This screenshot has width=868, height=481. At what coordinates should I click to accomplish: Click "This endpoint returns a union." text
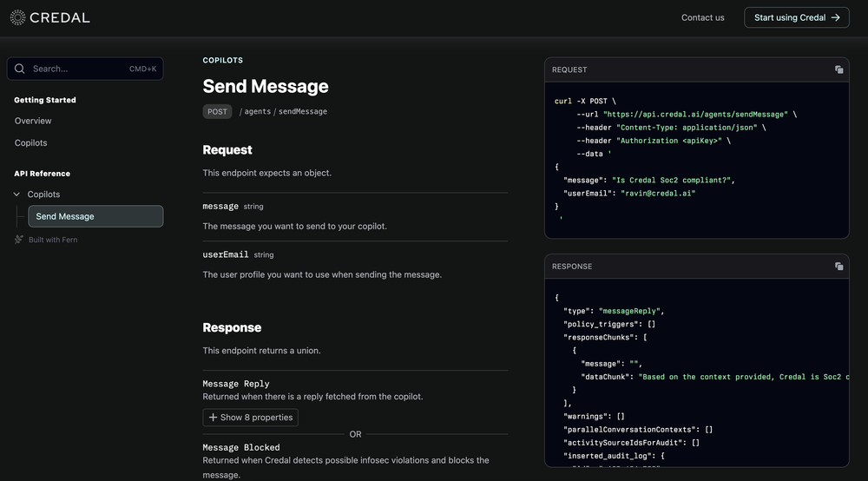261,351
